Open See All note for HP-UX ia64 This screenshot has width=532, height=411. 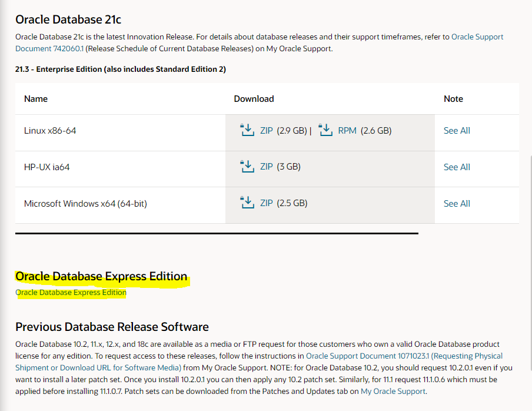(x=457, y=167)
